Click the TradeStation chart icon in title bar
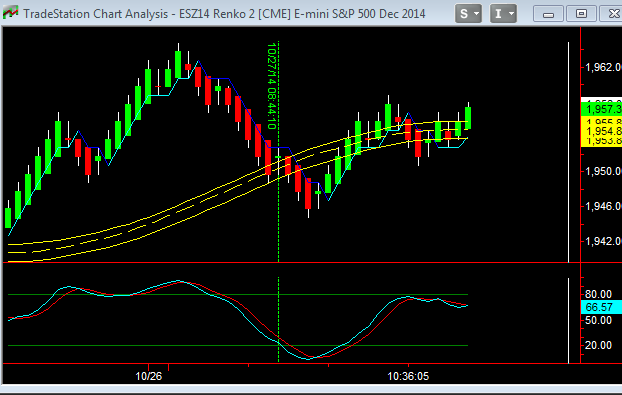The height and width of the screenshot is (395, 622). click(10, 13)
